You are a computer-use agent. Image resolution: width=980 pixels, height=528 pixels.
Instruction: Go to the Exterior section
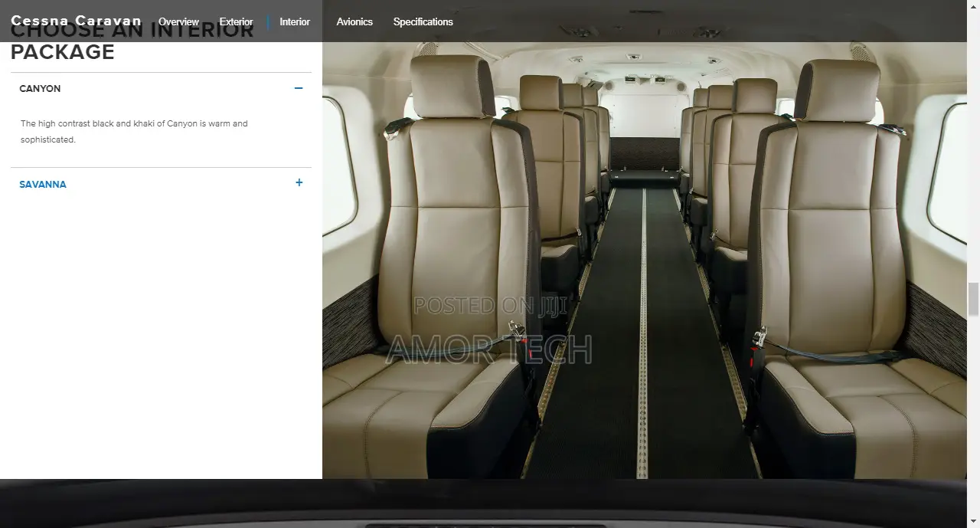[236, 21]
